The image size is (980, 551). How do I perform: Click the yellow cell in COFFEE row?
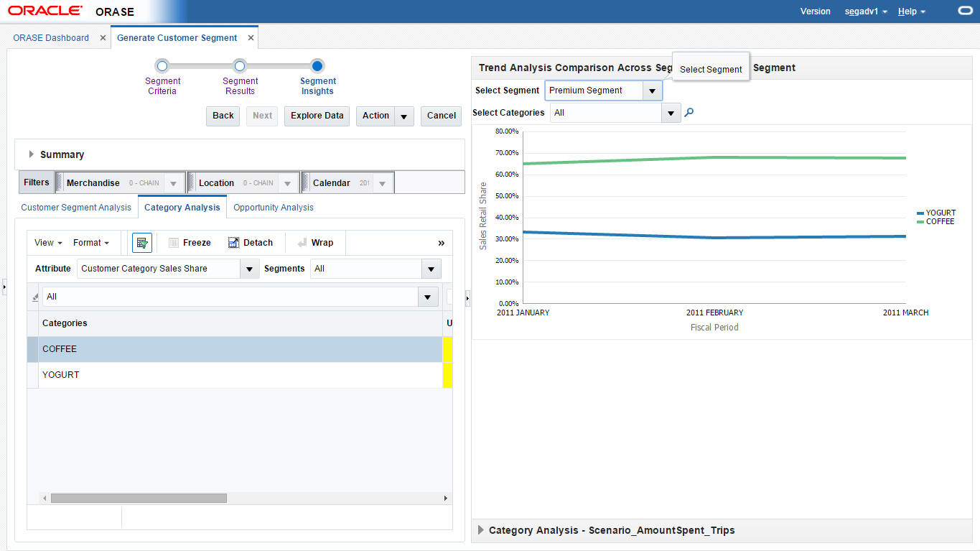(x=448, y=349)
